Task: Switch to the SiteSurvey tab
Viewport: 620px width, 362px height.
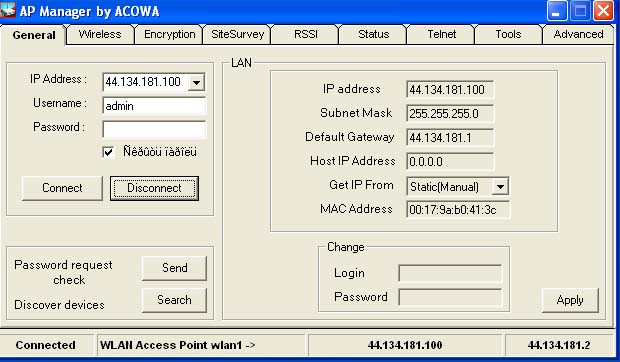Action: tap(237, 34)
